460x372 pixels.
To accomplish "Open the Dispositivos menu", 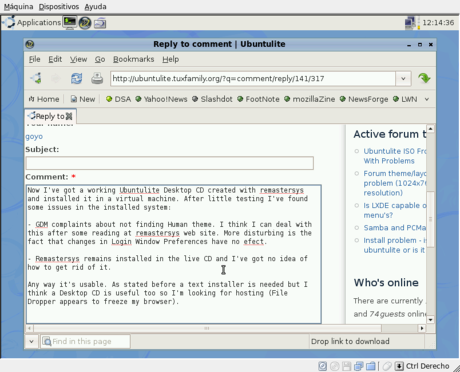I will point(59,7).
